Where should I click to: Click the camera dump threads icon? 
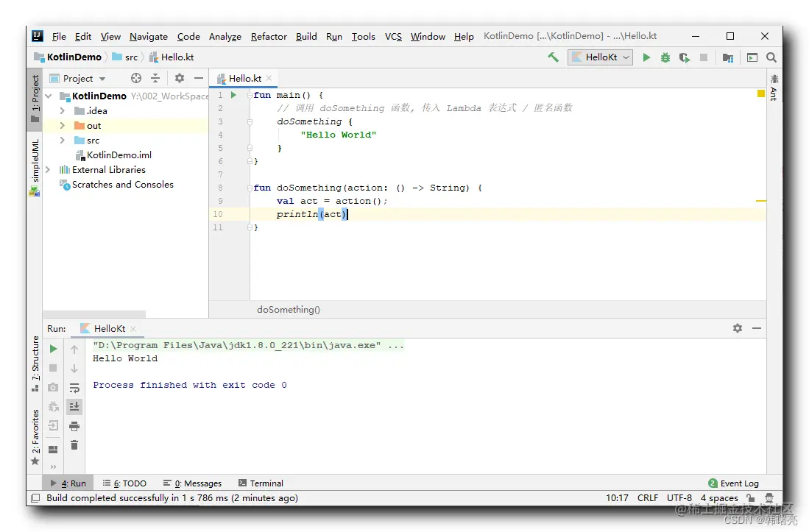click(53, 387)
